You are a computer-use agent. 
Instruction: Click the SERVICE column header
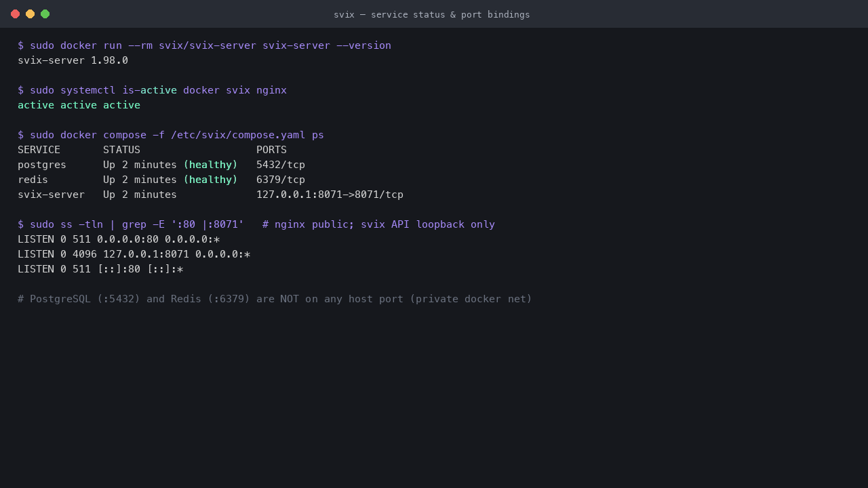[x=39, y=150]
